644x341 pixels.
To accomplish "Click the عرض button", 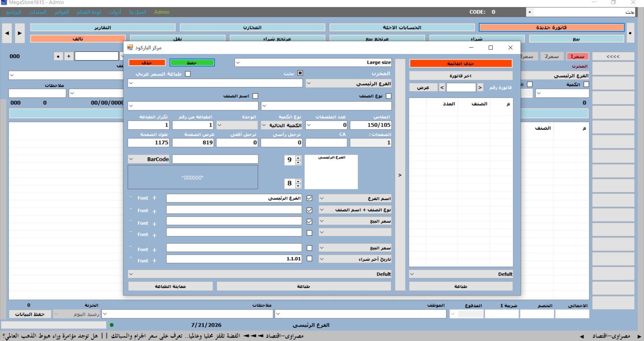I will [423, 87].
